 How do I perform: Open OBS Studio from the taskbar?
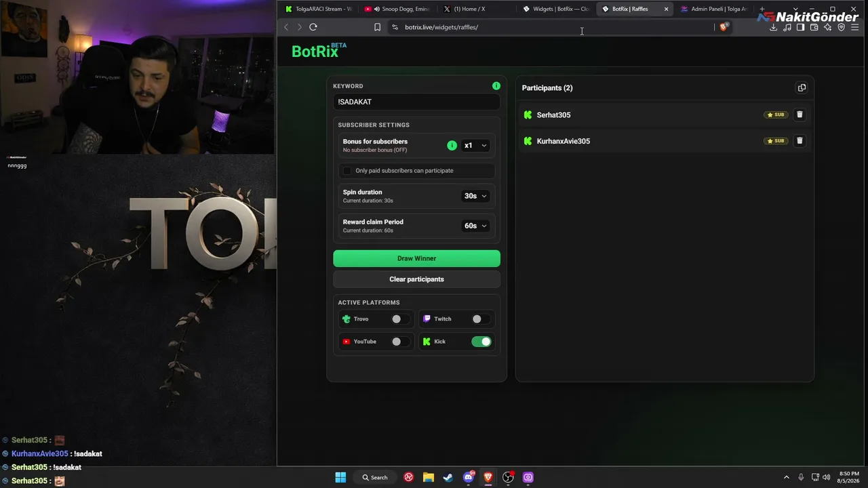point(508,477)
